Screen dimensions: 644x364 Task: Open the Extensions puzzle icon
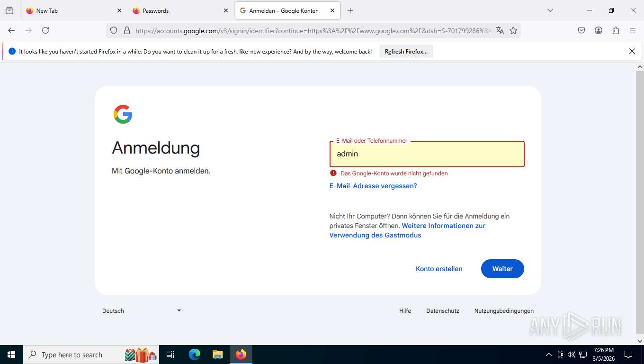coord(616,30)
